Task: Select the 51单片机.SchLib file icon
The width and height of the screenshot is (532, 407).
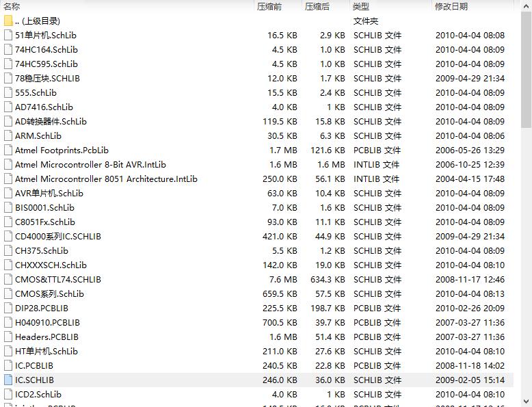Action: pos(8,36)
